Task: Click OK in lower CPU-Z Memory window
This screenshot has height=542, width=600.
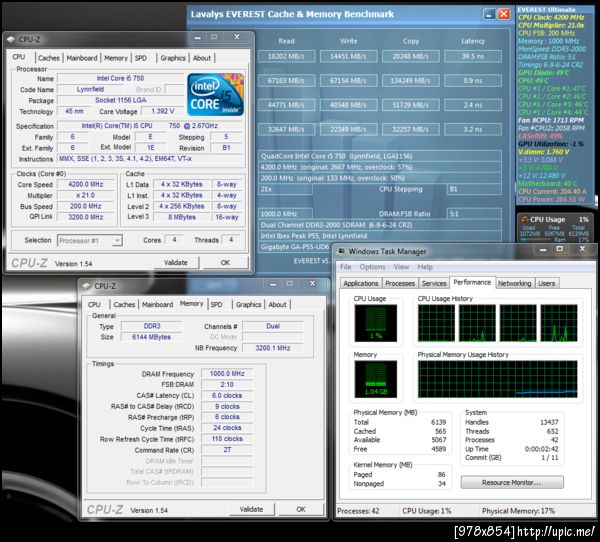Action: click(301, 509)
